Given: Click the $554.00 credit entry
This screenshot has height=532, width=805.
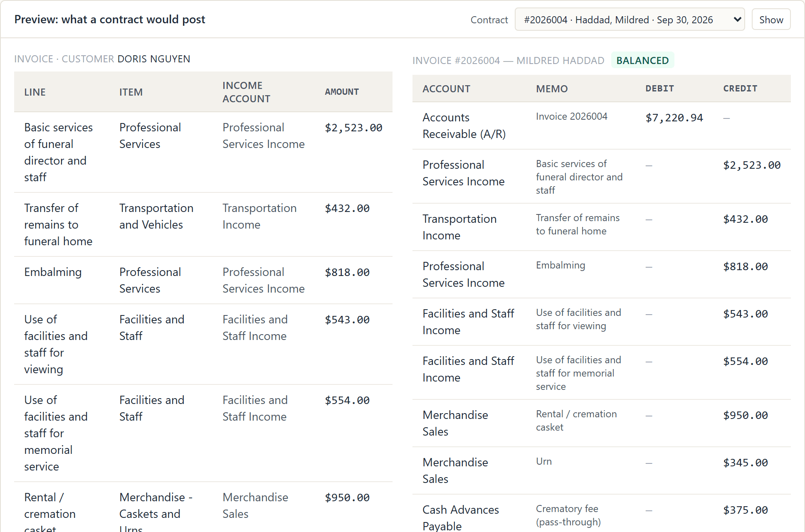Looking at the screenshot, I should point(745,362).
